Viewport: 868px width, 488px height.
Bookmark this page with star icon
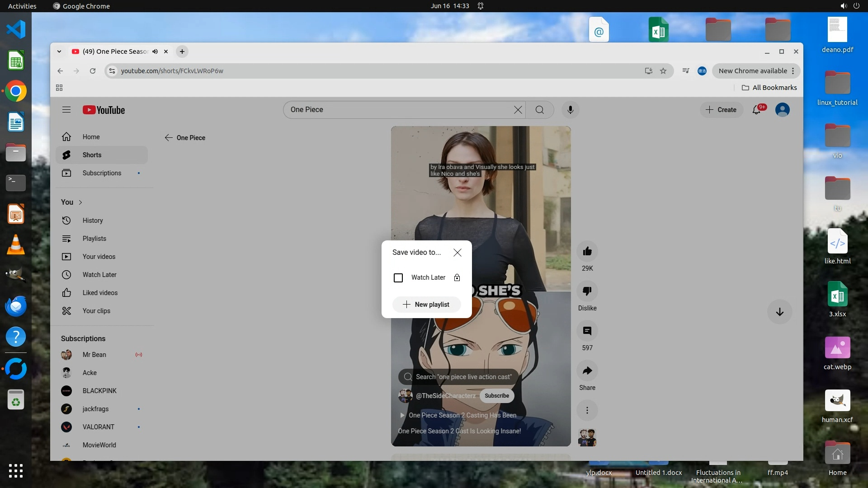(x=663, y=71)
